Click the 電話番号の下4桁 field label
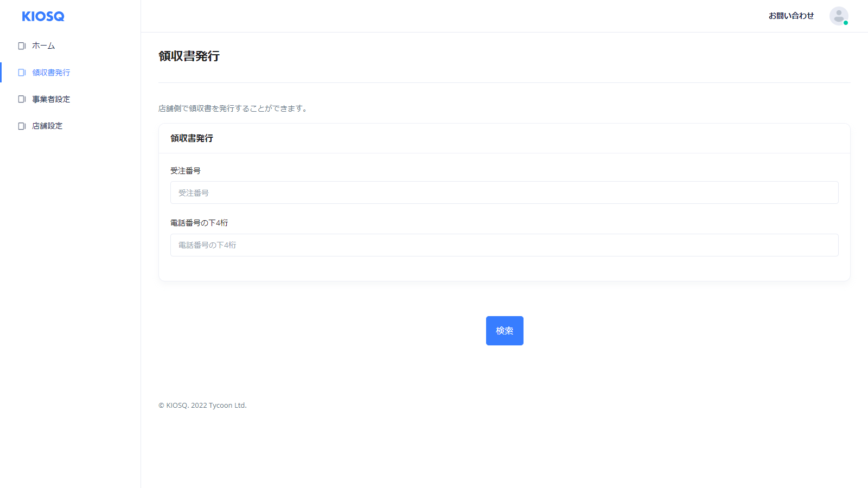Viewport: 868px width, 488px height. [199, 223]
